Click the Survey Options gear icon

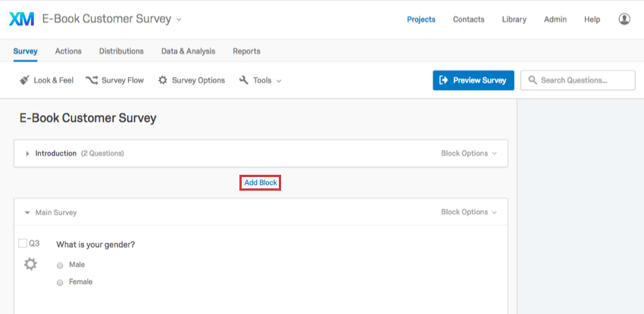coord(163,80)
